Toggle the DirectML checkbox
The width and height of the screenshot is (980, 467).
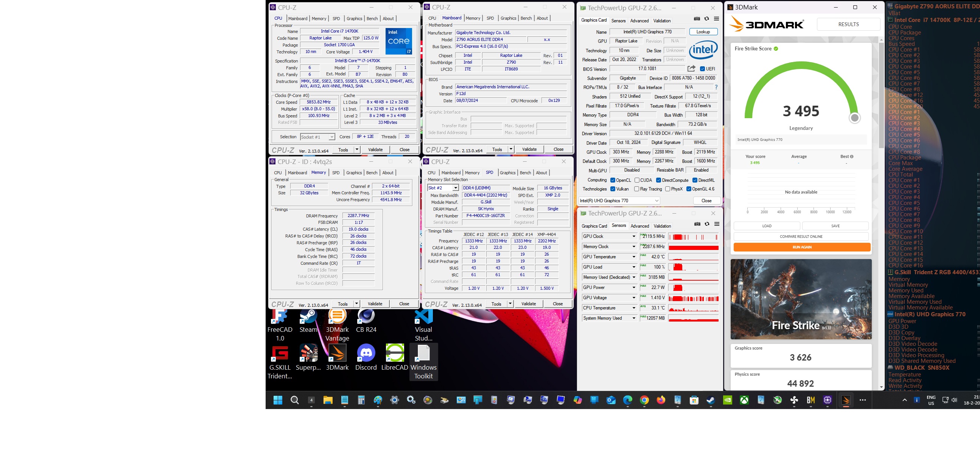pos(695,180)
